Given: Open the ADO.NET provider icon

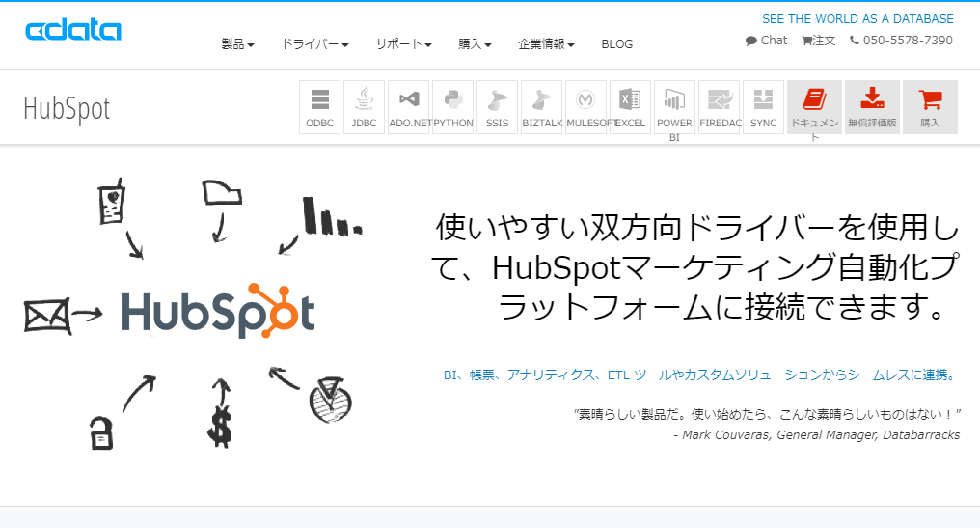Looking at the screenshot, I should pos(409,107).
